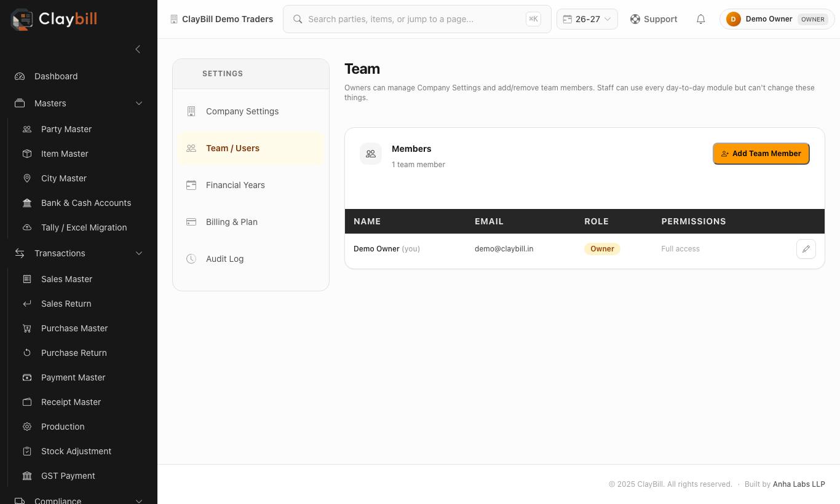The image size is (840, 504).
Task: Click the Stock Adjustment clipboard icon
Action: (x=27, y=451)
